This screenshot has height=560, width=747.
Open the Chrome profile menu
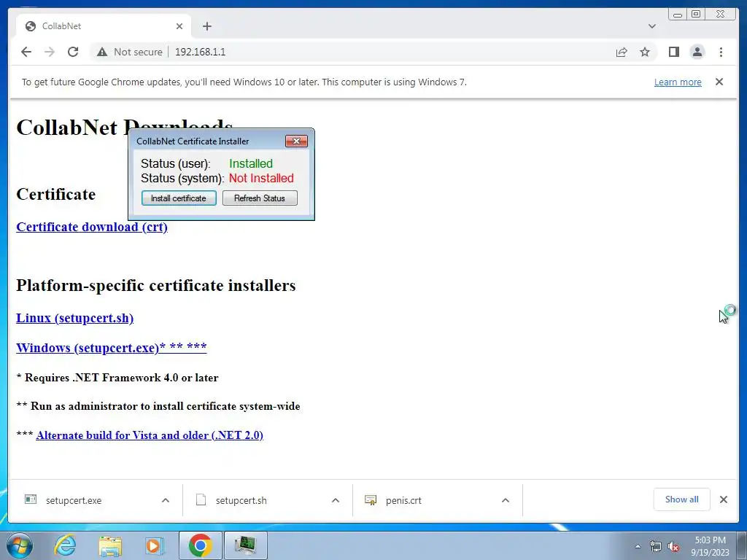click(697, 52)
